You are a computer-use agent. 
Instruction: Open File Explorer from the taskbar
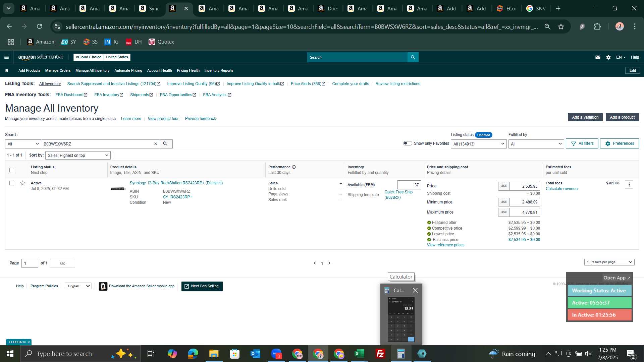pos(214,354)
